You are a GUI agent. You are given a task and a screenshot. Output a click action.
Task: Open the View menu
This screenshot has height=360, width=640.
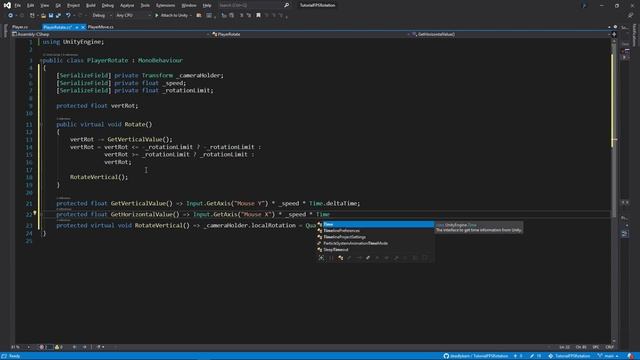pyautogui.click(x=44, y=5)
